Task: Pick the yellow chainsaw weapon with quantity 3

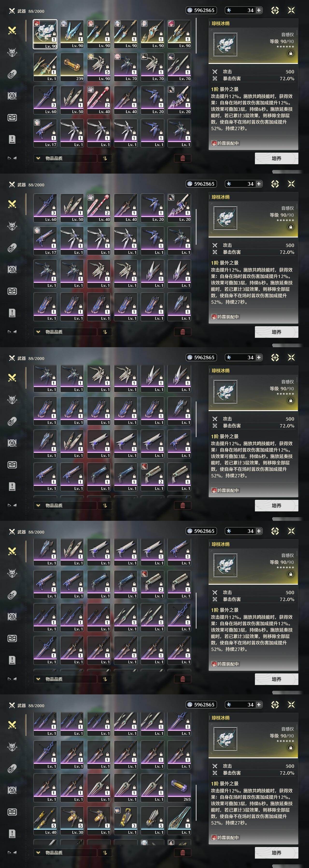Action: tap(126, 821)
